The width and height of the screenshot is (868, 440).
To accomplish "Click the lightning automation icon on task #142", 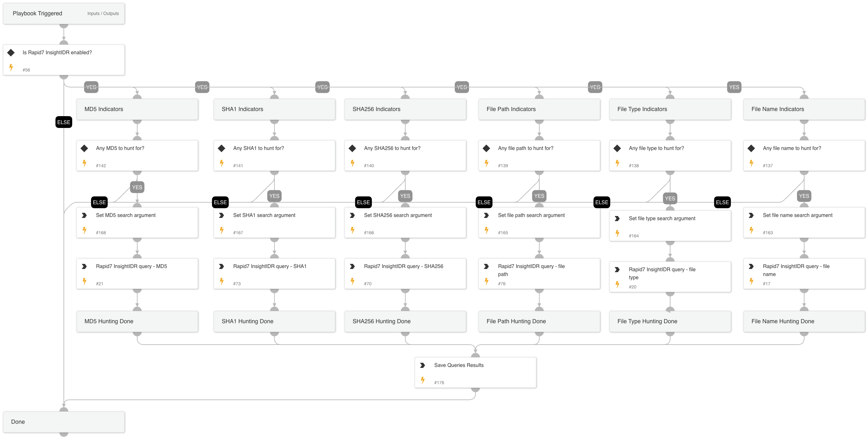I will 85,163.
